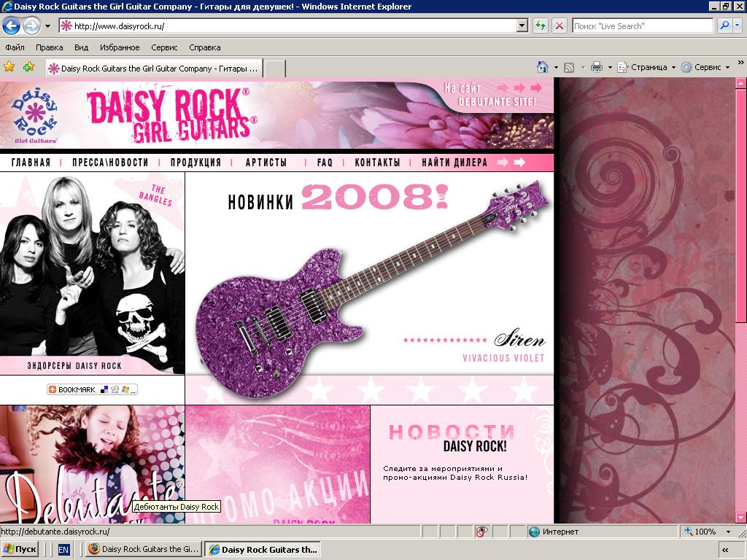Open the Сервис menu in the menu bar
The image size is (747, 560).
164,47
